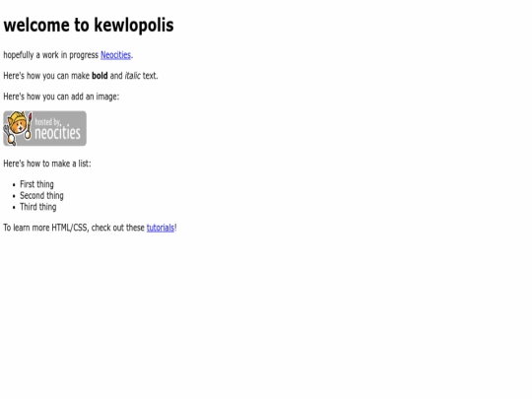Image resolution: width=532 pixels, height=399 pixels.
Task: Click the 'check out these' text before tutorials
Action: coord(118,228)
